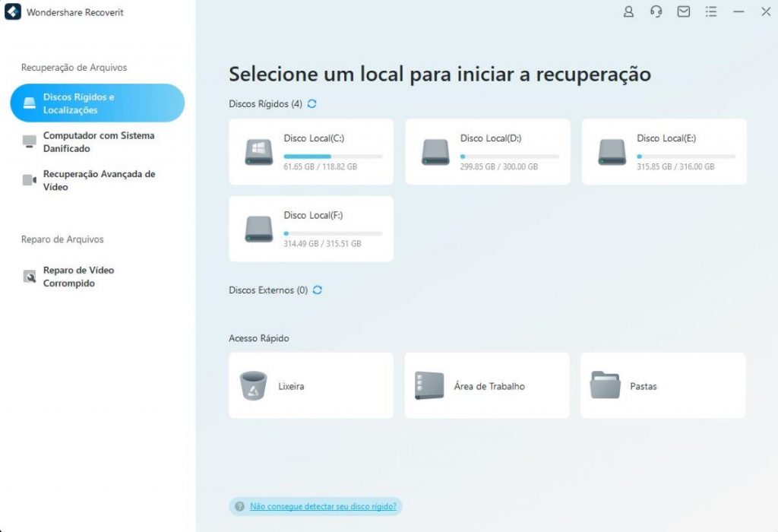Select the Lixeira quick access

311,385
